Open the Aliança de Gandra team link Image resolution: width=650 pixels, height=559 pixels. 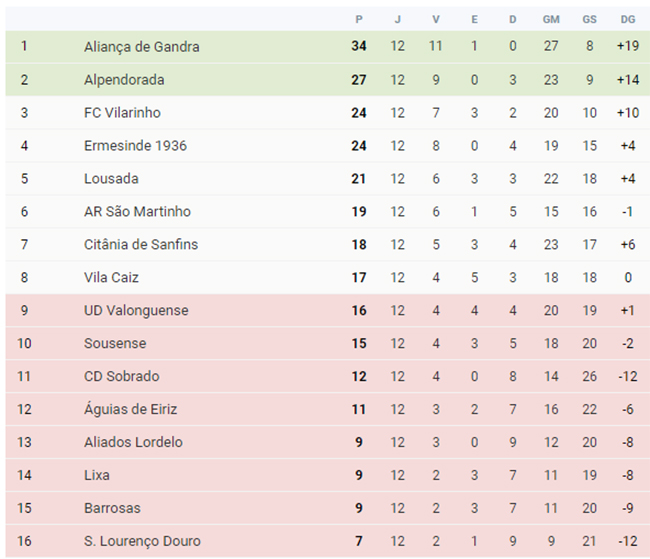141,46
